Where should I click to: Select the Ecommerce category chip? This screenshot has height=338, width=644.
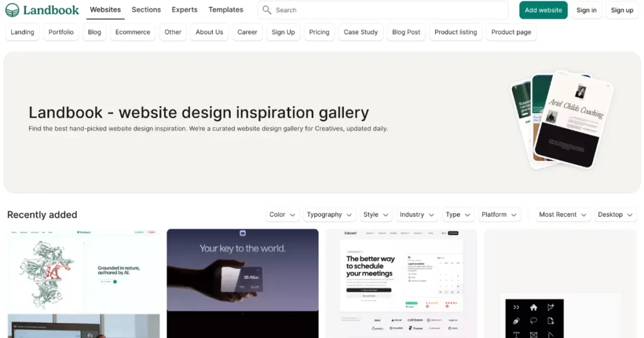[x=133, y=32]
